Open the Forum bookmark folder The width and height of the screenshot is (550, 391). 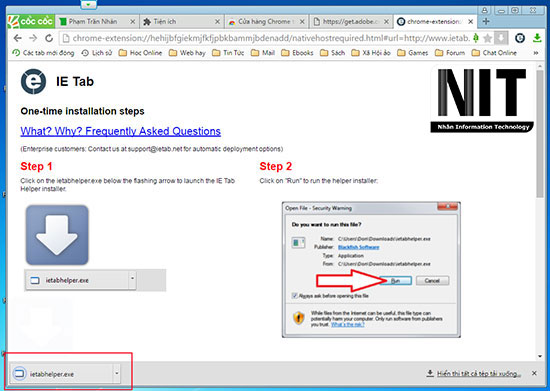coord(450,53)
